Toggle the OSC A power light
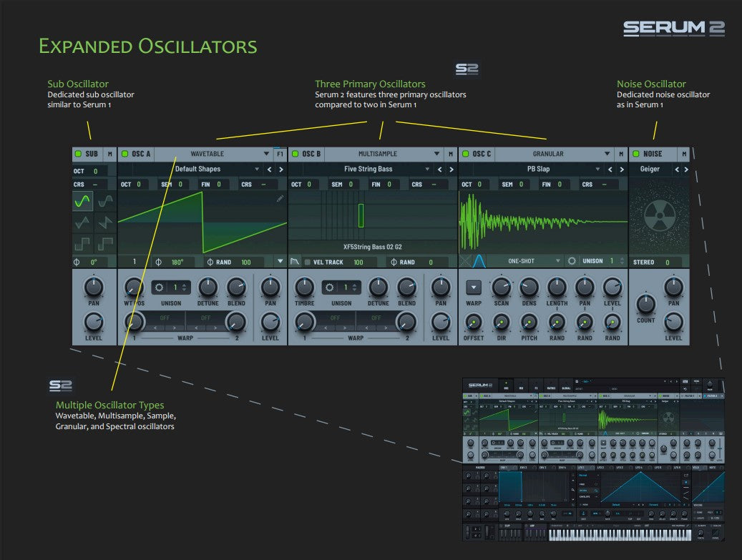This screenshot has height=560, width=742. [125, 154]
